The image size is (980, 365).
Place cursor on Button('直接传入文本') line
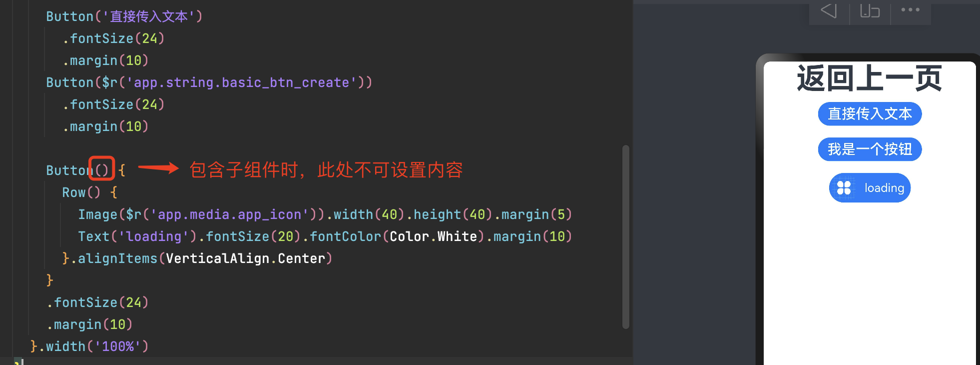124,16
